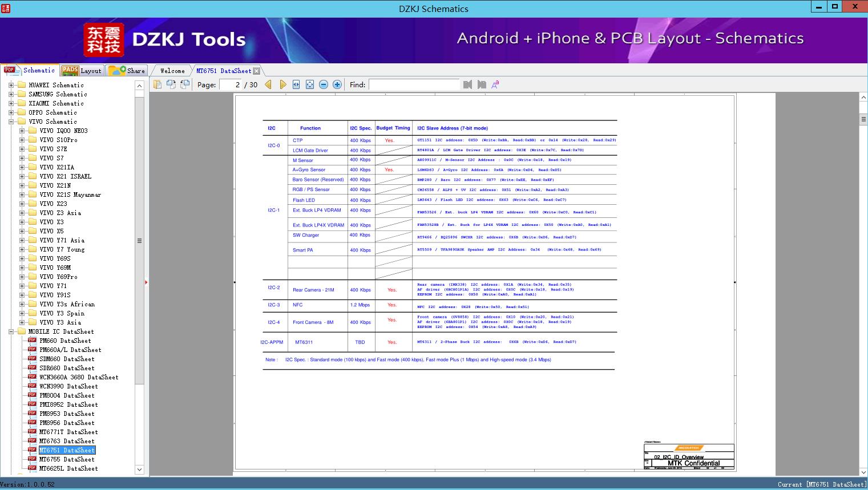Expand the VIVO Y3 Asia folder

click(x=22, y=322)
